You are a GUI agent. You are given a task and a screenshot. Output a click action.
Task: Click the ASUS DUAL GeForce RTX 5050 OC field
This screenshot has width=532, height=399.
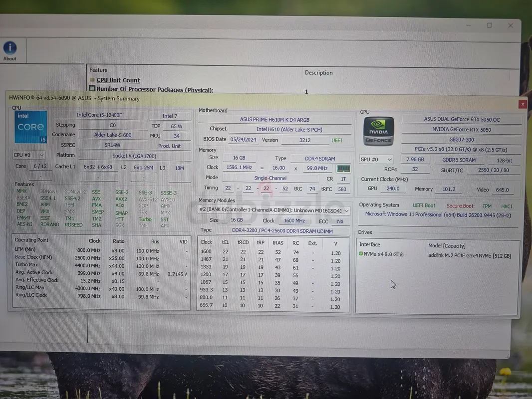coord(462,119)
